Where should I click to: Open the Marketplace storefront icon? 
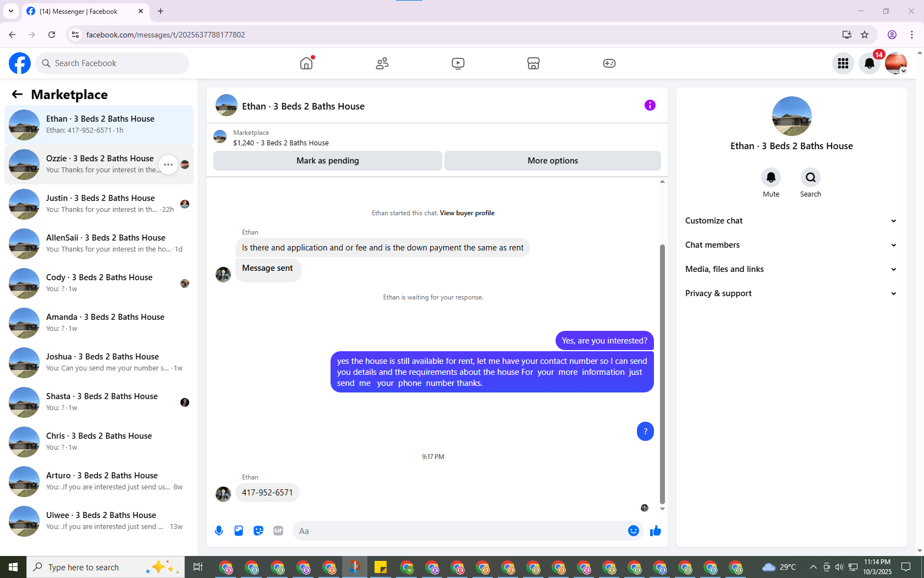click(x=533, y=63)
